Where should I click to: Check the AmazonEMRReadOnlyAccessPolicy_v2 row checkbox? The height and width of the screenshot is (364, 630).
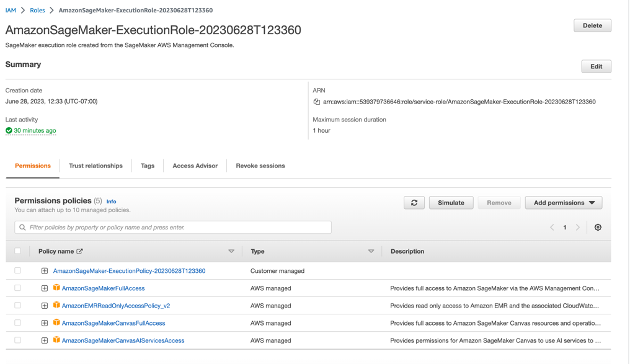(x=18, y=305)
